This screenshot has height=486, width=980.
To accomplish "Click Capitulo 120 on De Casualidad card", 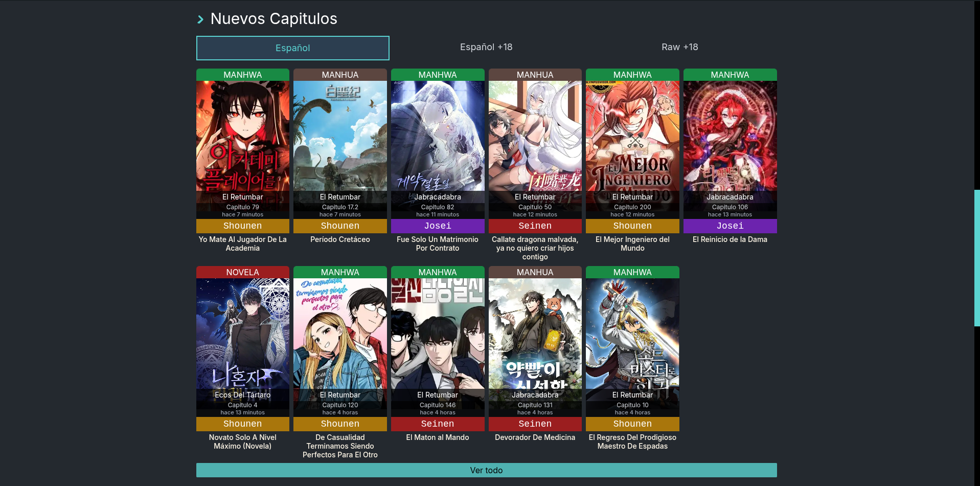I will (x=340, y=405).
